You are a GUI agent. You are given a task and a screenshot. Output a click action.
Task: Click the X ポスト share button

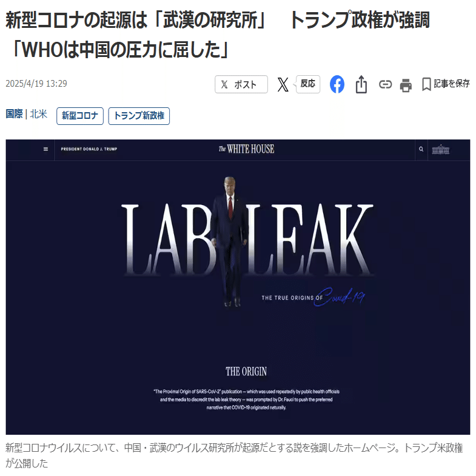[241, 84]
